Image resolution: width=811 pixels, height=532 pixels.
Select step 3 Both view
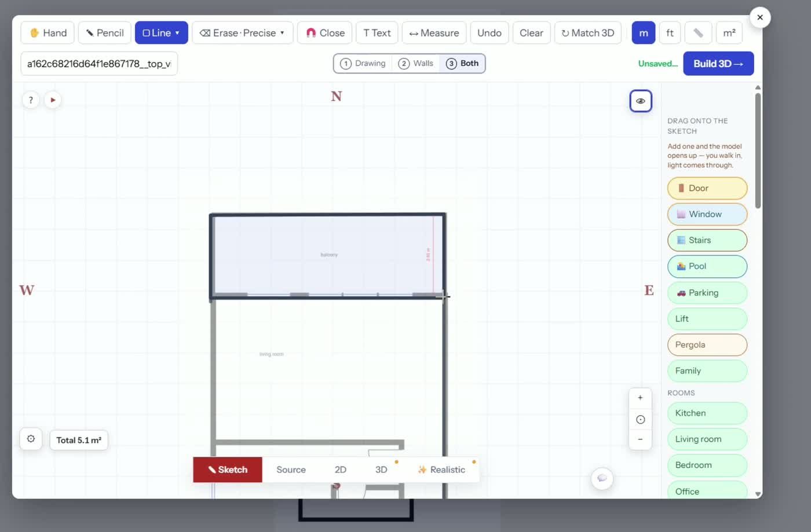[462, 64]
